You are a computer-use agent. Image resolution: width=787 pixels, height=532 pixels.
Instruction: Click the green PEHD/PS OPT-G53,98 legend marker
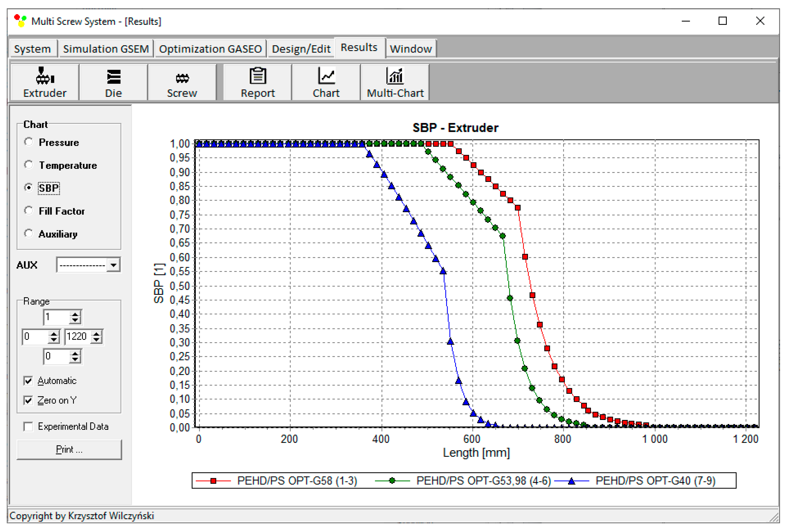pyautogui.click(x=392, y=481)
